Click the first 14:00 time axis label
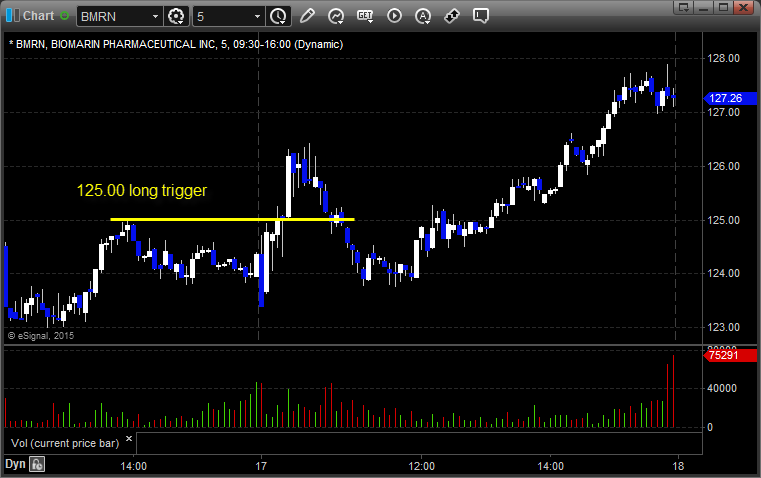The width and height of the screenshot is (761, 478). point(133,466)
